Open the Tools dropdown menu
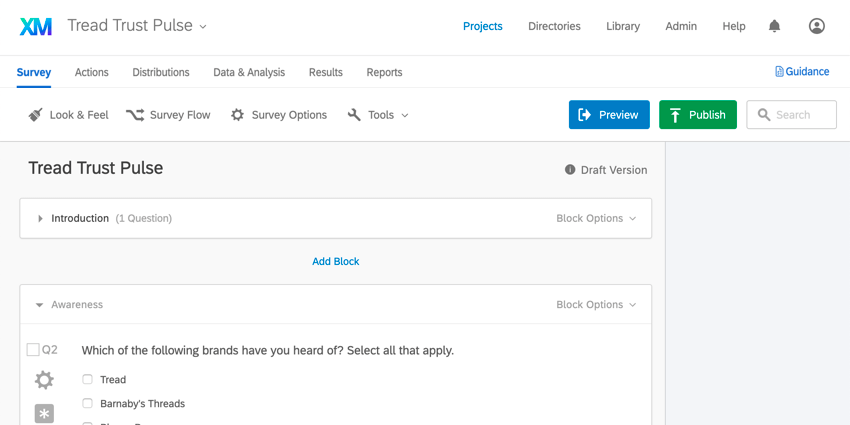The image size is (850, 425). coord(404,115)
